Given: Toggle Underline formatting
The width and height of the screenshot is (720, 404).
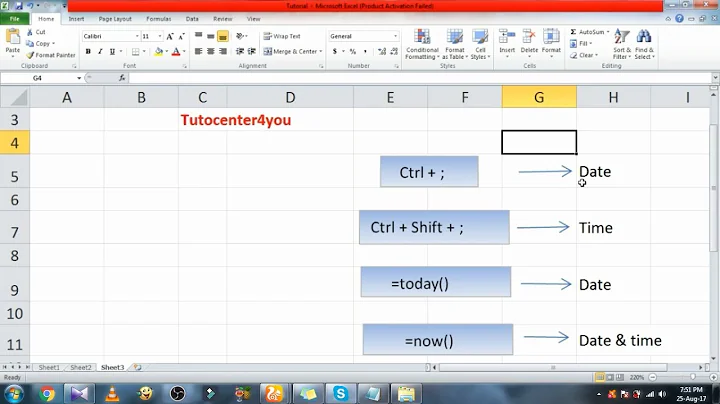Looking at the screenshot, I should (112, 51).
